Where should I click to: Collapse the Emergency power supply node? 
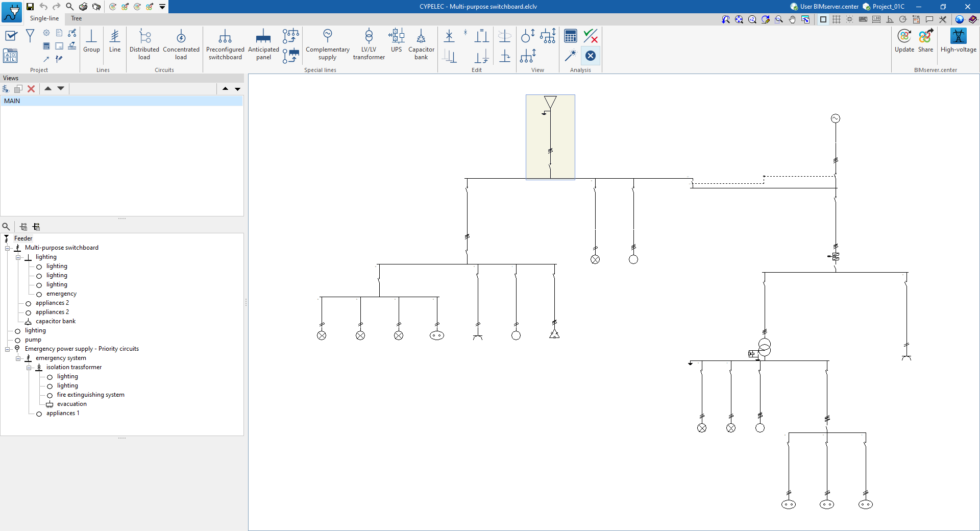point(8,349)
